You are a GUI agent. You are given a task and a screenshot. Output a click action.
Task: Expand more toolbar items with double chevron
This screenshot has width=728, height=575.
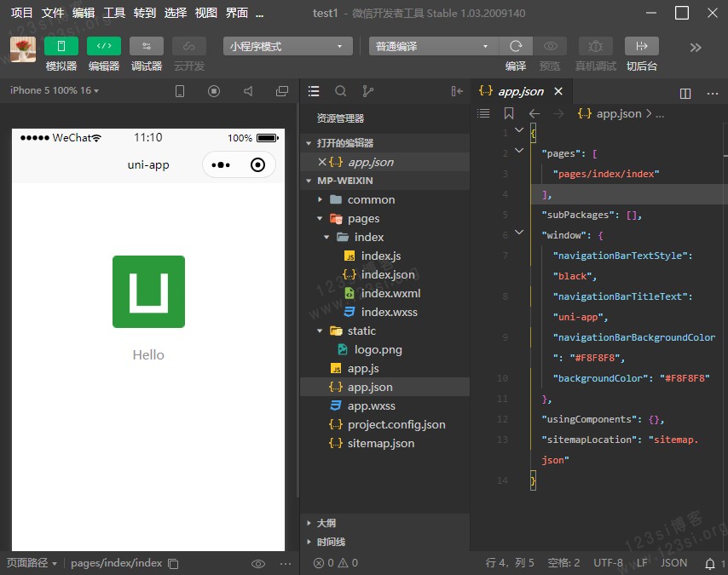pyautogui.click(x=695, y=48)
